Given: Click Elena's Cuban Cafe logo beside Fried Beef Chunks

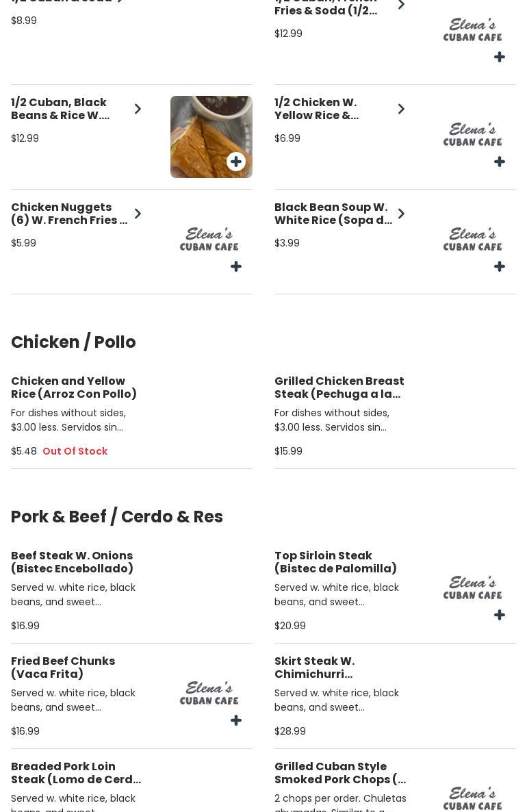Looking at the screenshot, I should pyautogui.click(x=209, y=692).
